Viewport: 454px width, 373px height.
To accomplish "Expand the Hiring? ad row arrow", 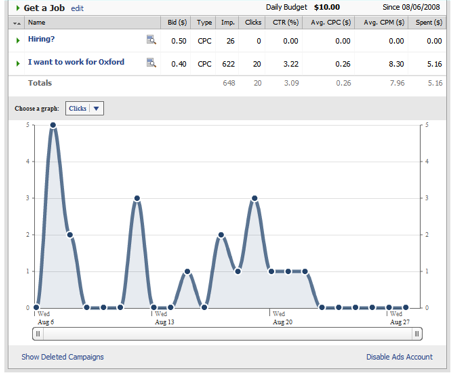I will pyautogui.click(x=18, y=40).
